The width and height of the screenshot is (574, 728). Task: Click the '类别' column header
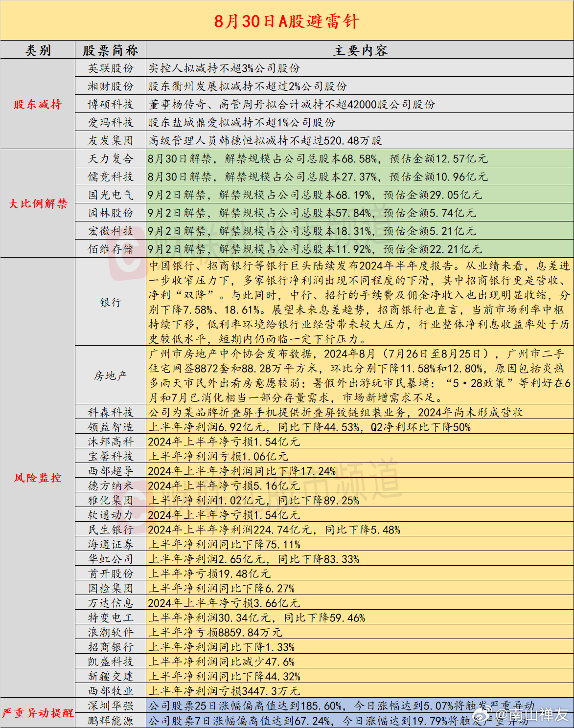tap(38, 50)
